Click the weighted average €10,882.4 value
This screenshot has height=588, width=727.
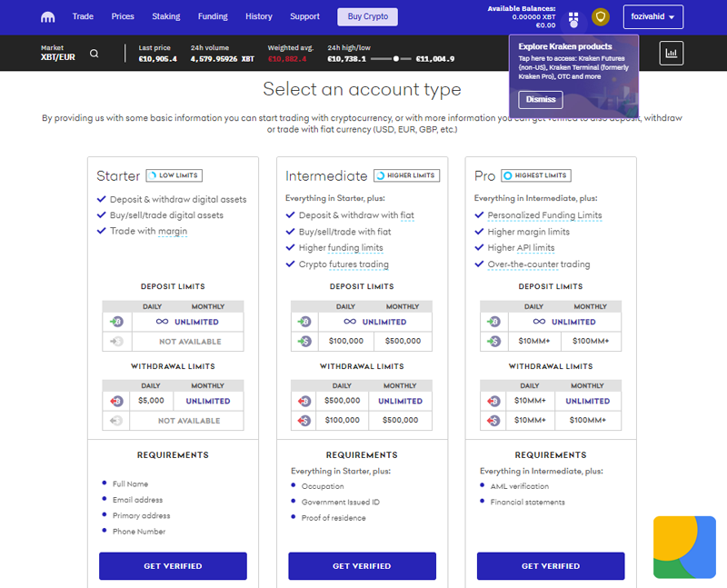[x=287, y=59]
